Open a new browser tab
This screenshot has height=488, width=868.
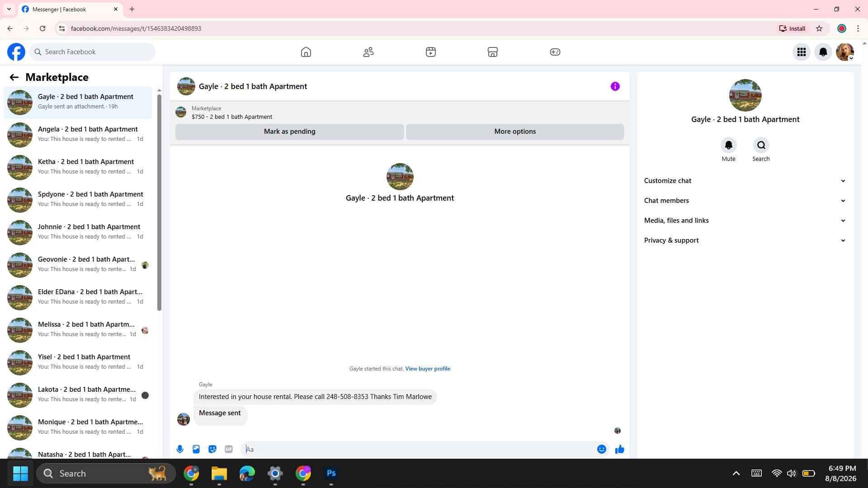click(132, 9)
